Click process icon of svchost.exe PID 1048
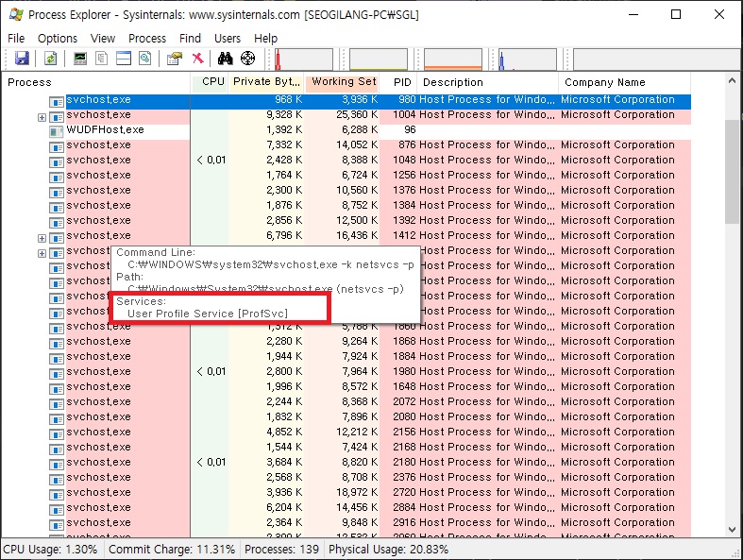 [x=57, y=162]
